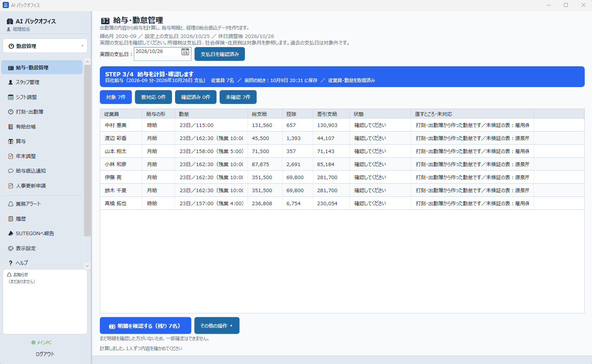Screen dimensions: 592x364
Task: Click the 従業員 column header
Action: (121, 114)
